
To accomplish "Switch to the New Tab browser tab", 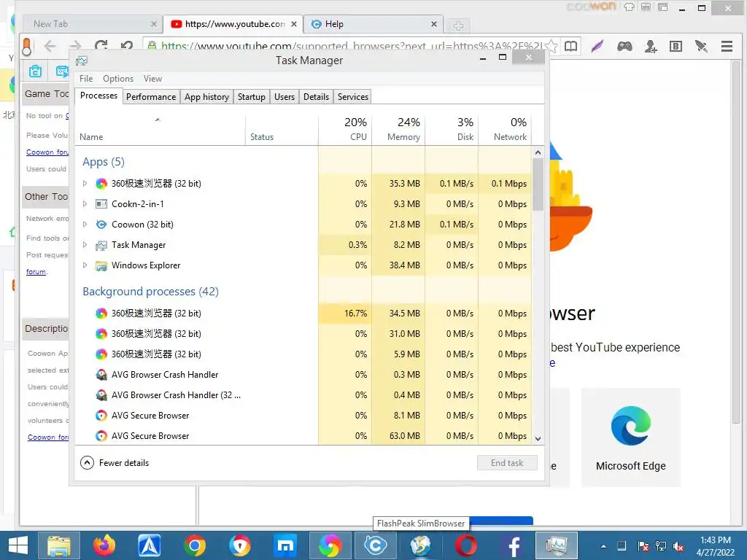I will click(x=93, y=24).
